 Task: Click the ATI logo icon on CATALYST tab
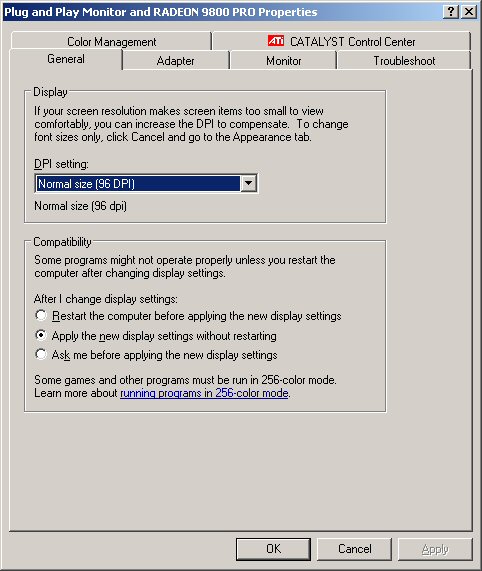click(276, 41)
